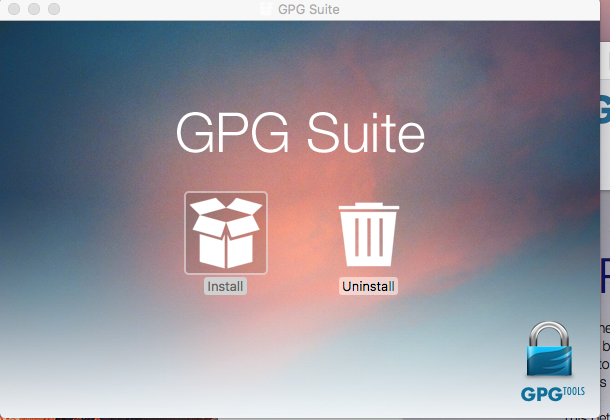Click the disk proxy icon in title bar

[263, 9]
